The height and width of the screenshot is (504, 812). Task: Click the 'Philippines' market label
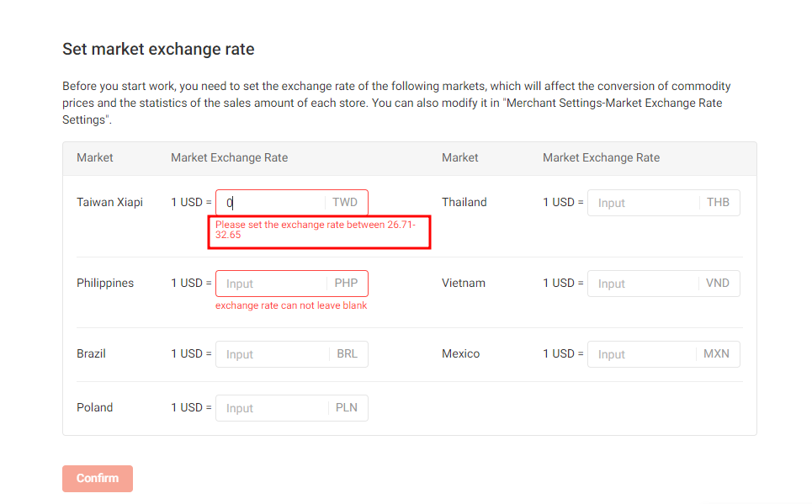[x=105, y=284]
